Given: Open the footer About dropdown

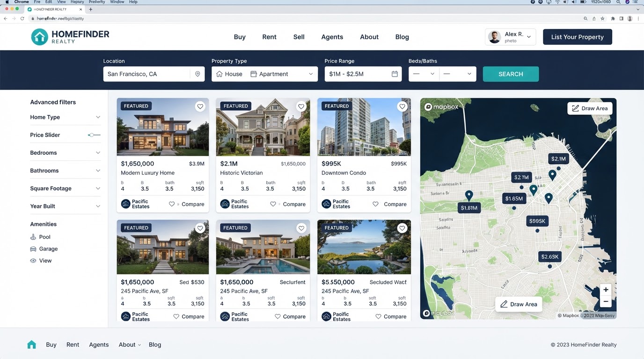Looking at the screenshot, I should click(130, 345).
